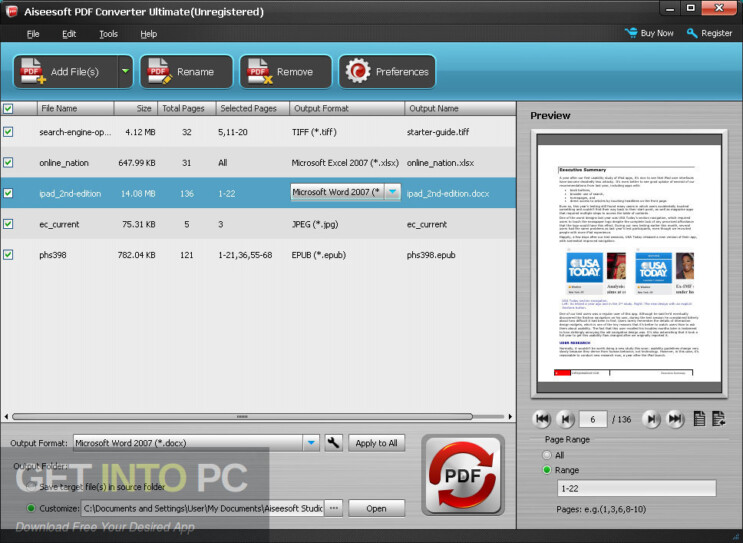
Task: Uncheck the phs398 file checkbox
Action: tap(8, 254)
